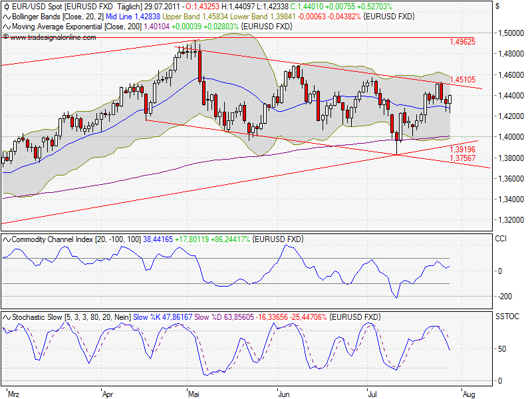The image size is (532, 399).
Task: Click the 1,37567 lower price label
Action: point(462,158)
